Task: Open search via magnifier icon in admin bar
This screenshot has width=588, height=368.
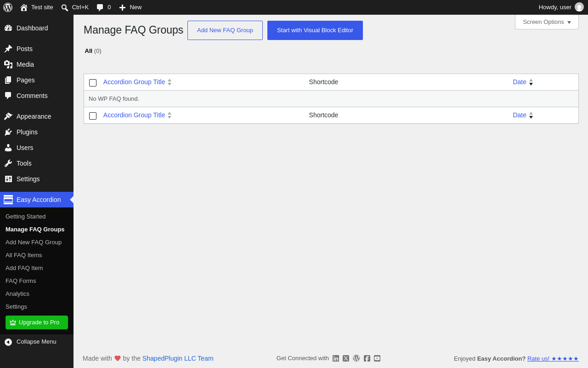Action: click(65, 7)
